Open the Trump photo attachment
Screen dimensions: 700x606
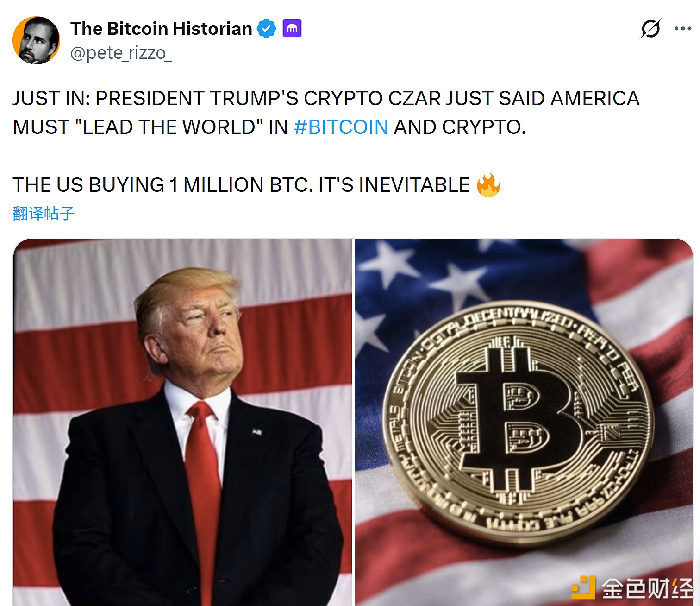pos(183,422)
